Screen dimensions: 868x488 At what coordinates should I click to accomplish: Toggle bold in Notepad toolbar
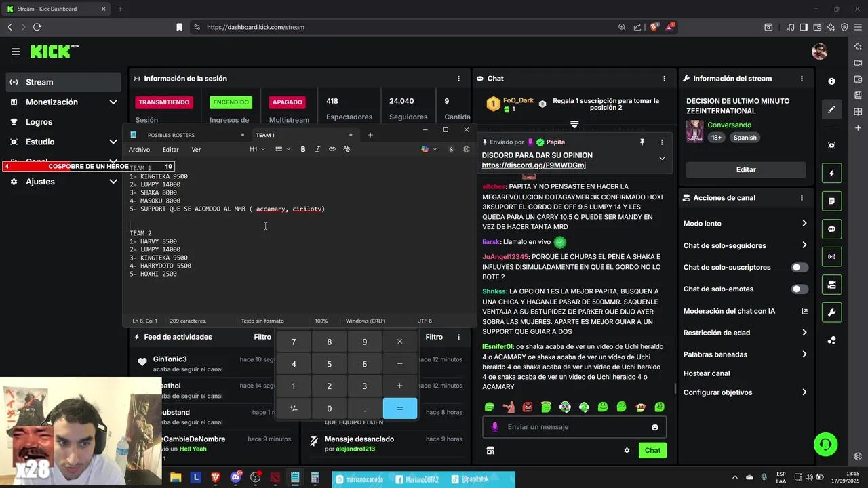[303, 149]
